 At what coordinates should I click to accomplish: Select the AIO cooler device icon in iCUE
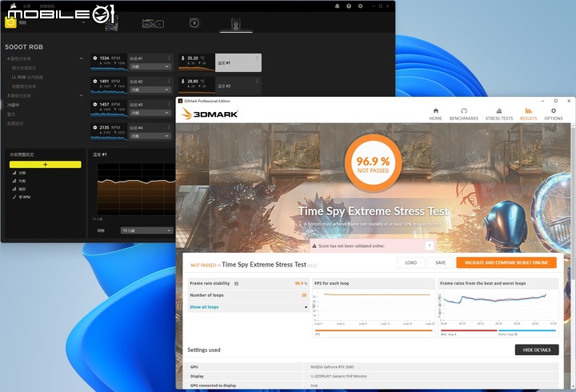point(194,23)
